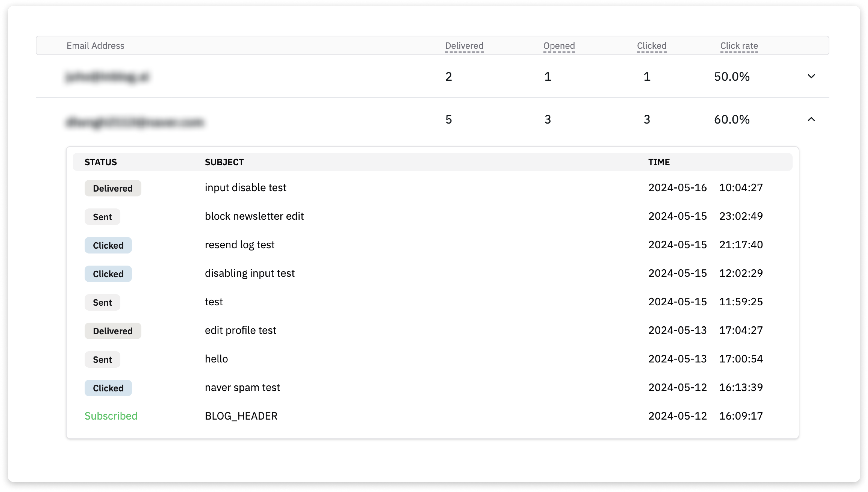Click Delivered badge for edit profile test
This screenshot has width=868, height=492.
coord(113,331)
